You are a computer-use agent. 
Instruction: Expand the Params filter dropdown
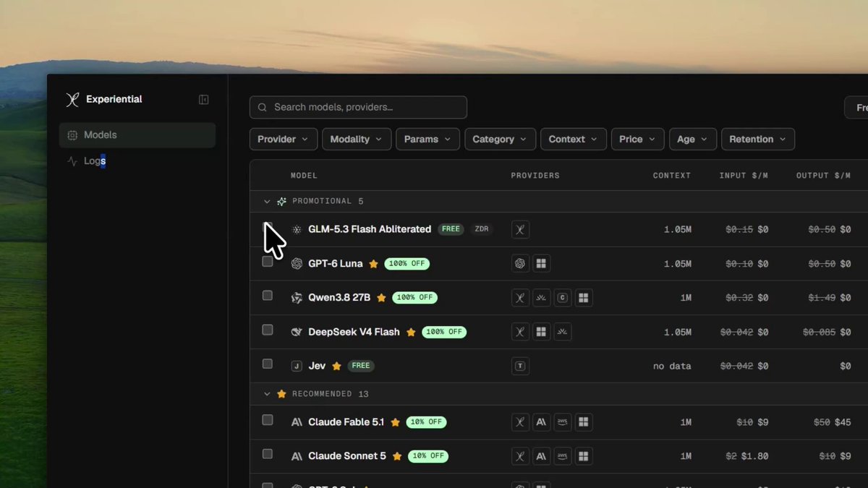coord(427,140)
